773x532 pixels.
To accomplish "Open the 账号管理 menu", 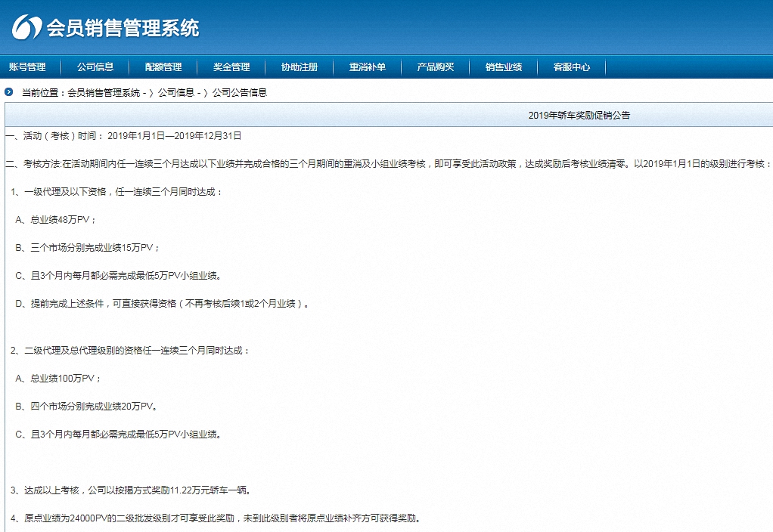I will (x=27, y=67).
